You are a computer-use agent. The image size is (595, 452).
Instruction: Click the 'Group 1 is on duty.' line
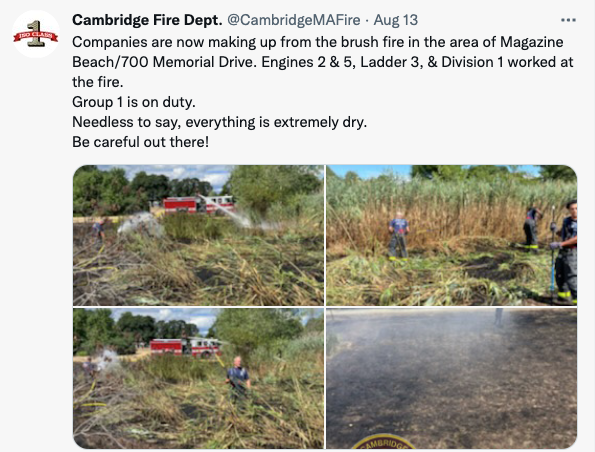134,102
